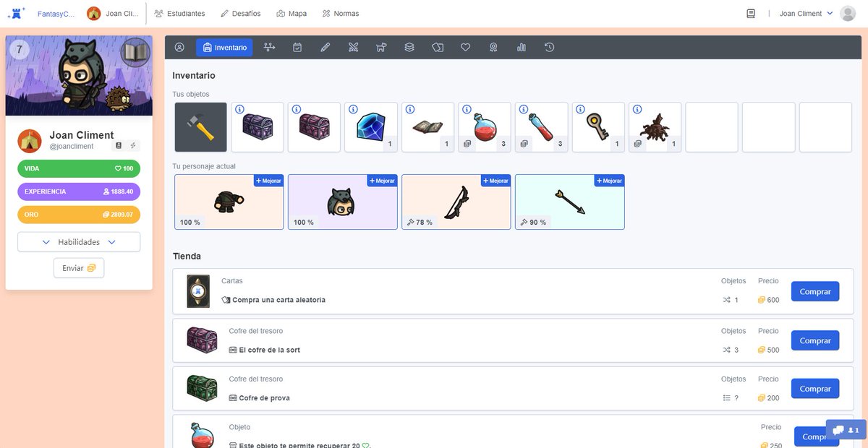
Task: Click 'Compra una carta aleatoria' text
Action: click(x=279, y=300)
